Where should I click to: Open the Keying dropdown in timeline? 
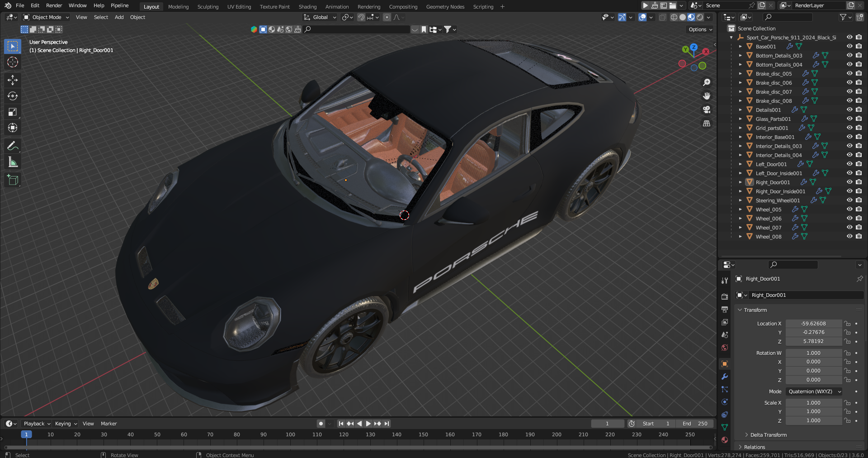tap(66, 424)
